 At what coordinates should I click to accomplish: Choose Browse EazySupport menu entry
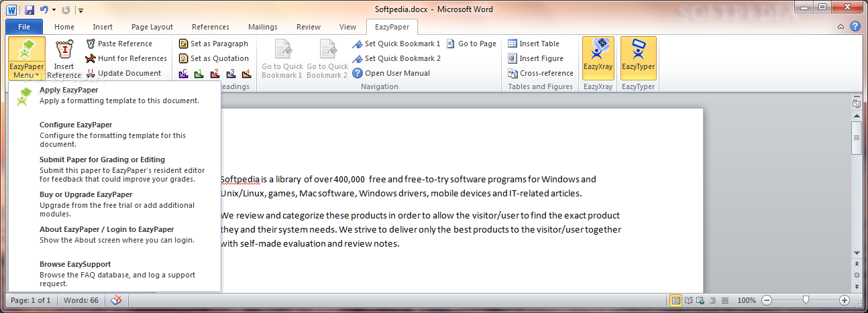(x=114, y=274)
